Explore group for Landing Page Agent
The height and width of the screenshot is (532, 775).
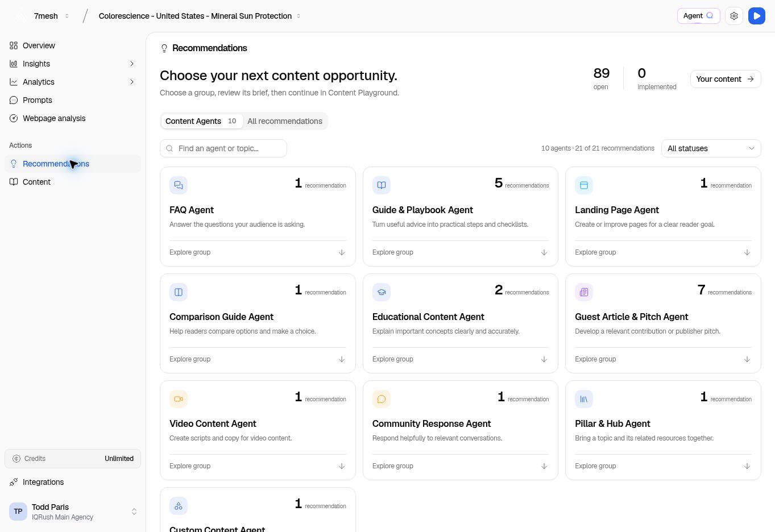coord(663,252)
